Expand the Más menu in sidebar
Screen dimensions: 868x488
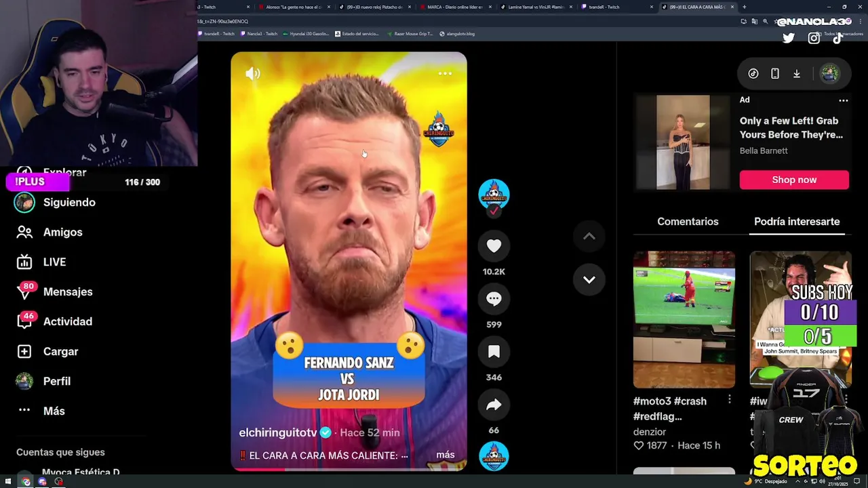pos(54,411)
